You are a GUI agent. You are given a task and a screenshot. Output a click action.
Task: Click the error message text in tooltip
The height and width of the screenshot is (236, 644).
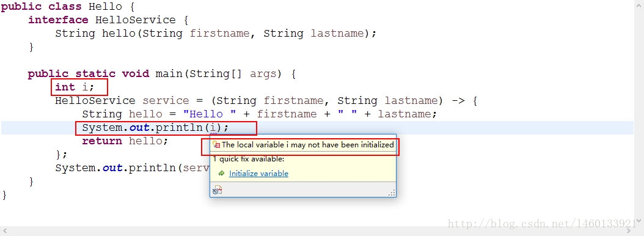click(x=307, y=145)
